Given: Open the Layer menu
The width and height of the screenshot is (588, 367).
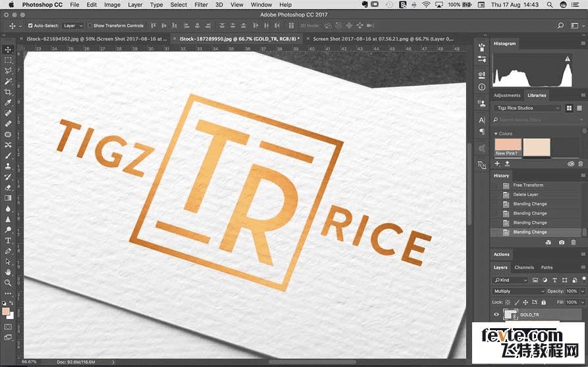Looking at the screenshot, I should point(135,5).
